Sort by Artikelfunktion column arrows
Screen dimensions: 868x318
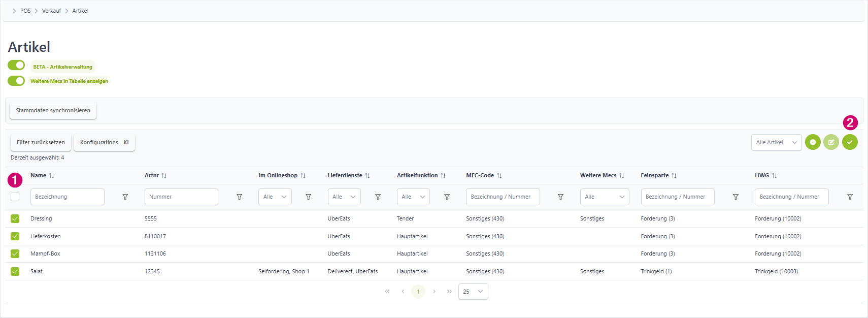[443, 176]
